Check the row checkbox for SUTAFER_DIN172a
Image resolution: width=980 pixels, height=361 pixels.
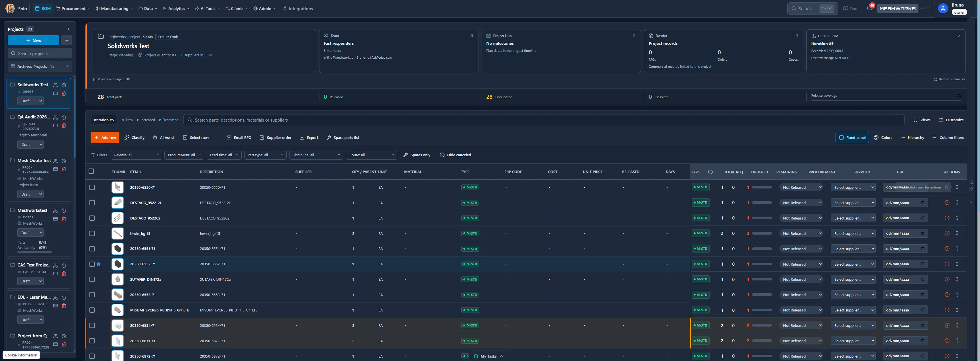[92, 279]
